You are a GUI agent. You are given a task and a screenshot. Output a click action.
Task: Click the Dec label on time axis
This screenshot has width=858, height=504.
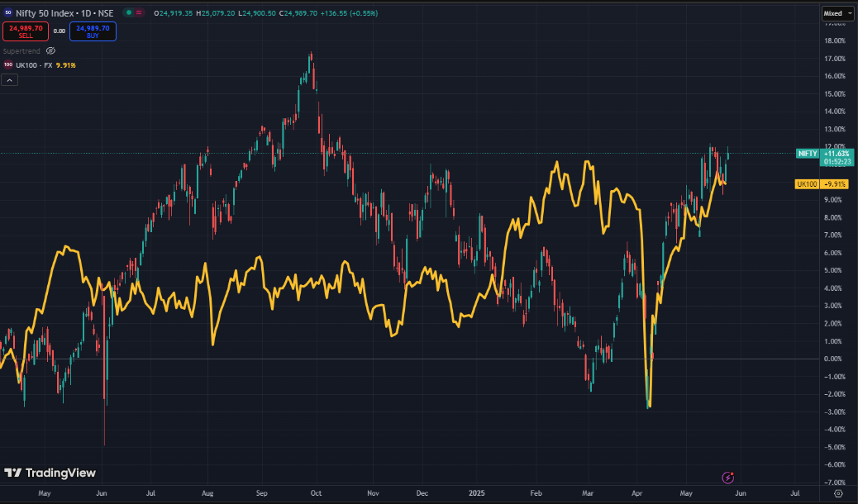click(422, 493)
